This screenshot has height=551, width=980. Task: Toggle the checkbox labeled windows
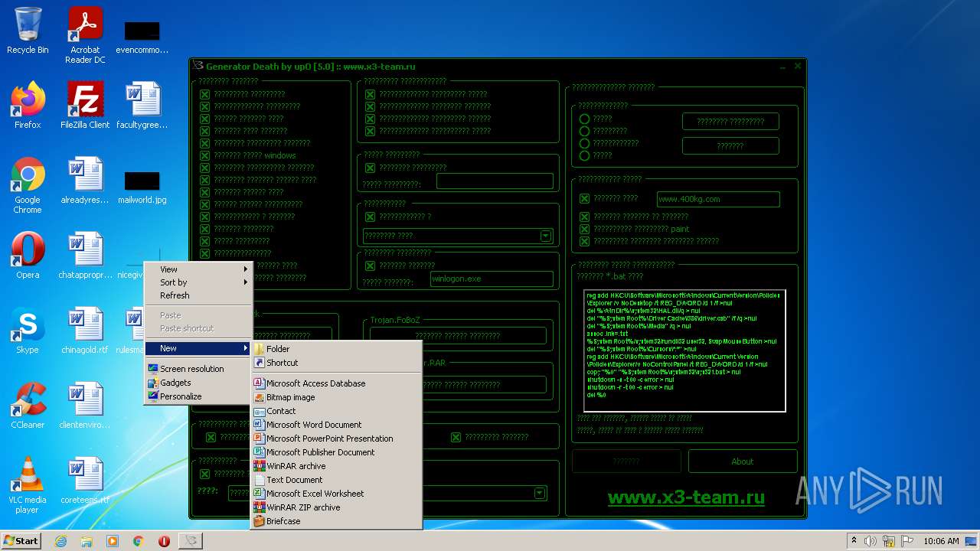coord(204,155)
